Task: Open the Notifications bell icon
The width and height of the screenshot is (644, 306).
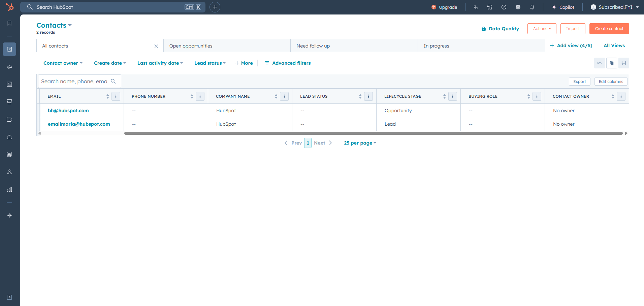Action: point(532,7)
